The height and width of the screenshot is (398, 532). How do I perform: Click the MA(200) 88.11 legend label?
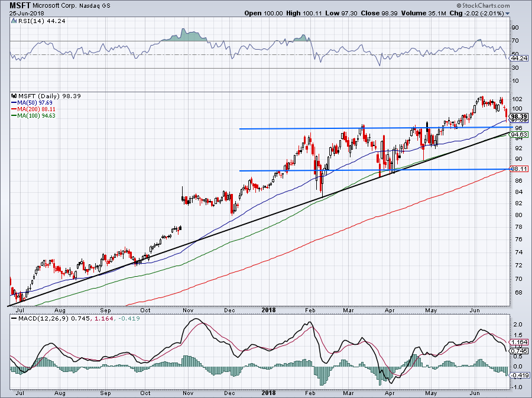tap(36, 109)
